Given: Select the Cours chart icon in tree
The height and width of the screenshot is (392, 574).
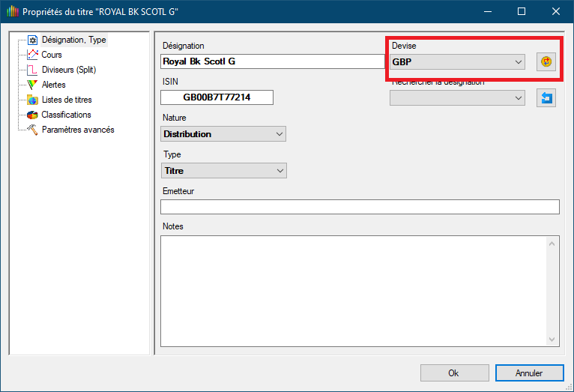Looking at the screenshot, I should (x=32, y=55).
